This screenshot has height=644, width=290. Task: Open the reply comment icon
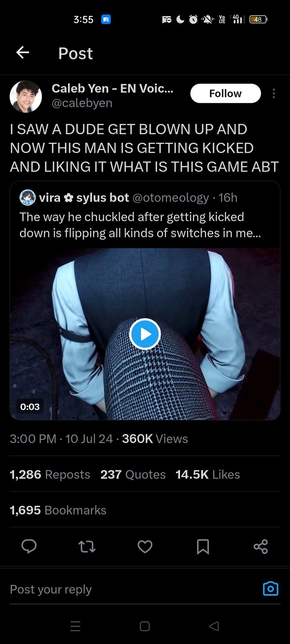coord(29,547)
